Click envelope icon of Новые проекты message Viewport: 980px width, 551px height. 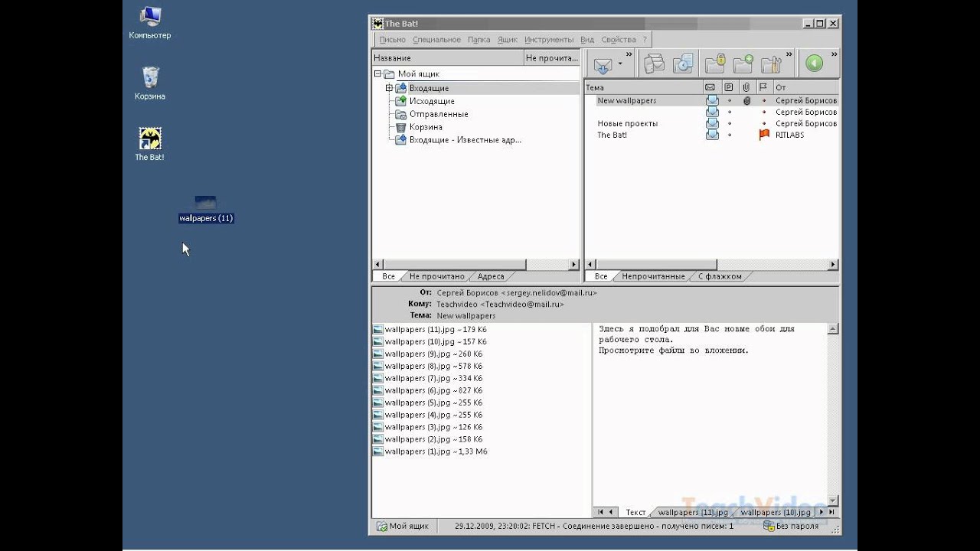(x=712, y=123)
